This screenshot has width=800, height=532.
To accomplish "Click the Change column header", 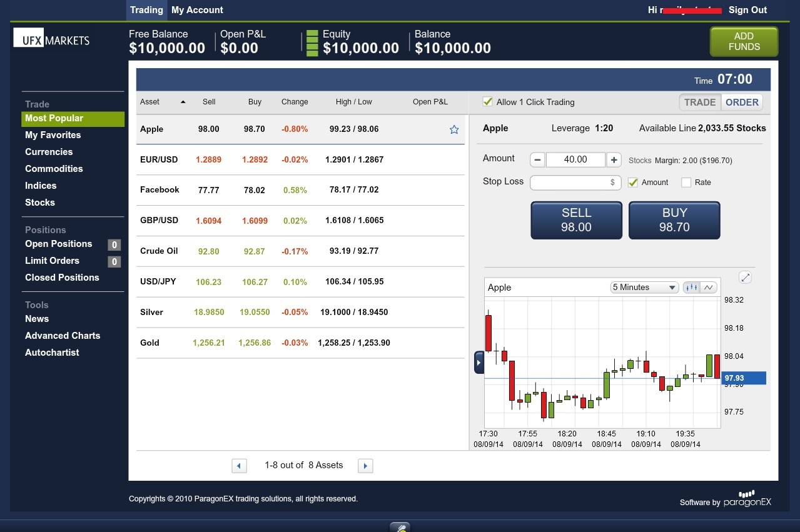I will pyautogui.click(x=295, y=102).
